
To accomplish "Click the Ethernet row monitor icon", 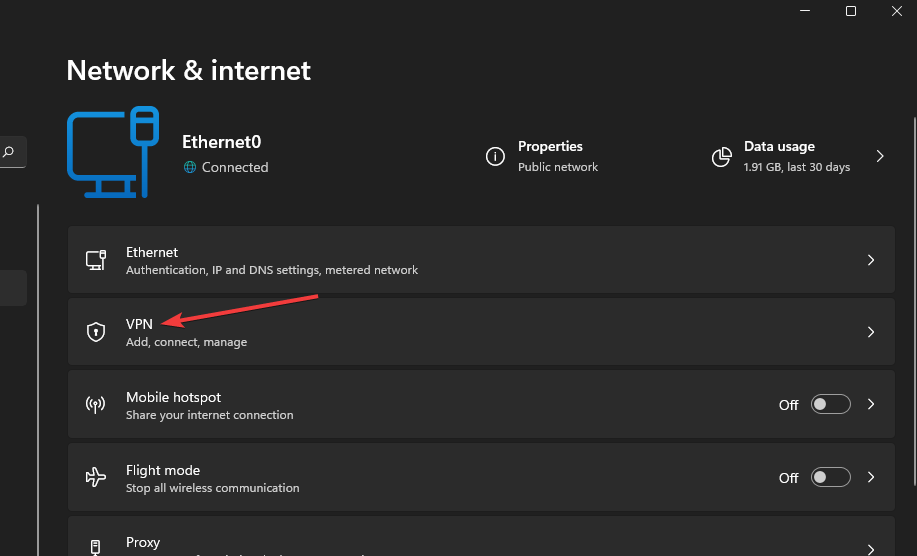I will pos(96,260).
